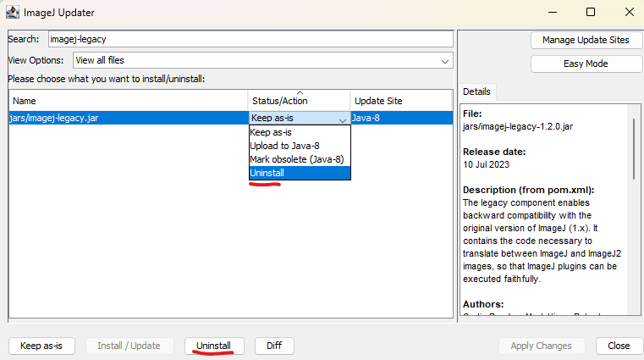The height and width of the screenshot is (360, 644).
Task: Sort by the Update Site column header
Action: click(401, 101)
